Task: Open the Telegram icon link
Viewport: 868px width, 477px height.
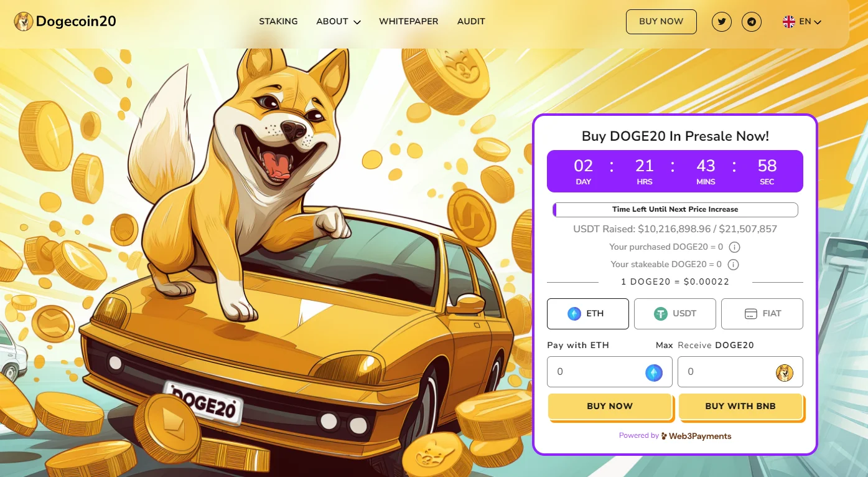Action: coord(752,22)
